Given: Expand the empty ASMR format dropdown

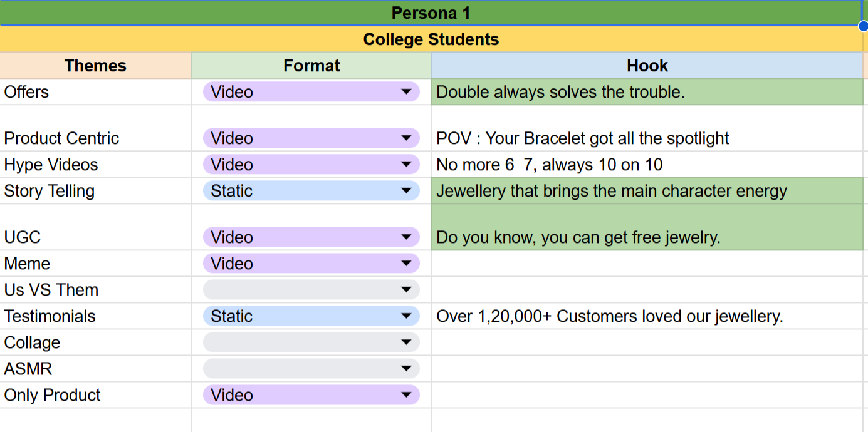Looking at the screenshot, I should tap(406, 369).
